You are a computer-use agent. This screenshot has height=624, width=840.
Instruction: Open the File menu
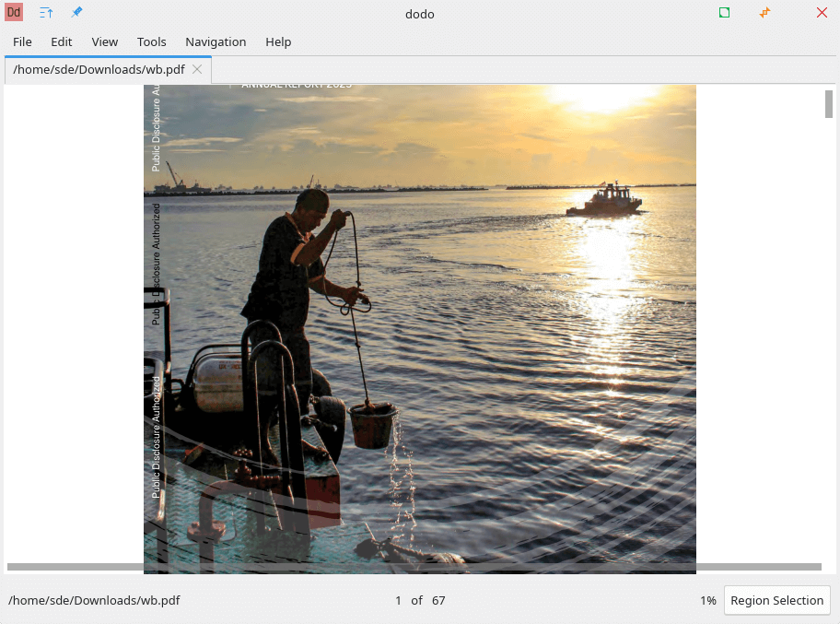(22, 41)
